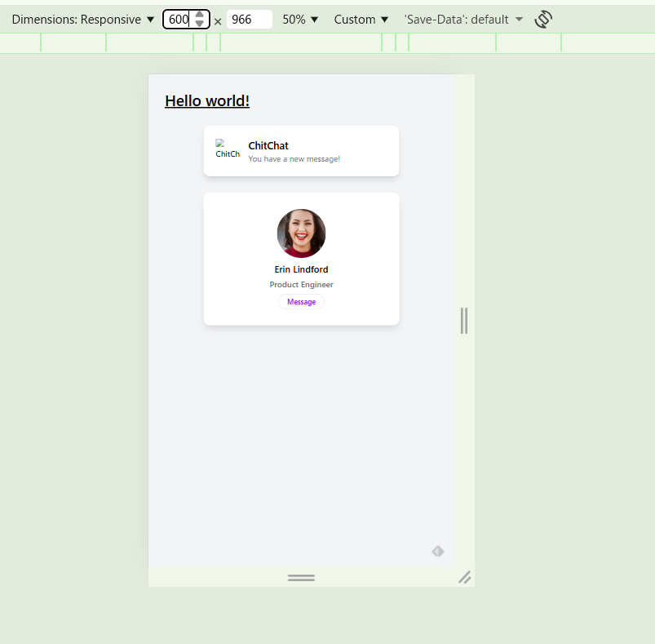Image resolution: width=655 pixels, height=644 pixels.
Task: Click the broken ChitChat logo image
Action: point(228,149)
